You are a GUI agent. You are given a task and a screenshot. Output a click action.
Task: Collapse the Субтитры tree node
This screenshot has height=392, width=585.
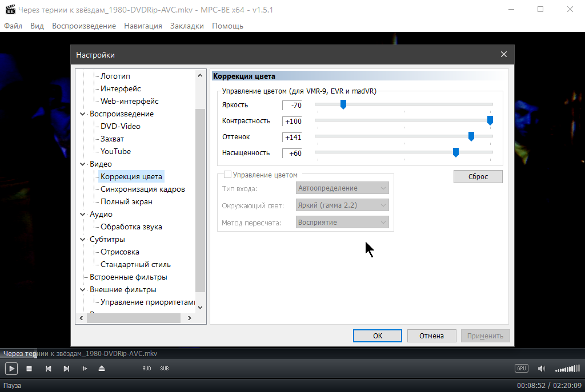83,239
